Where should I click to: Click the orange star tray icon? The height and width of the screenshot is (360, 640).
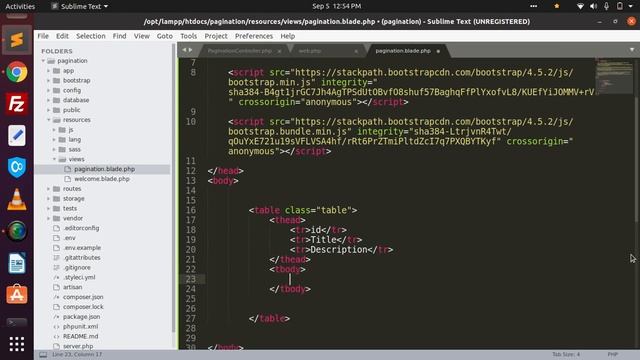(x=557, y=6)
